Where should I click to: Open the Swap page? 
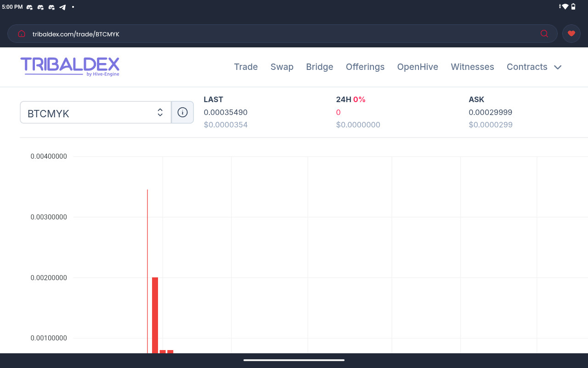282,67
